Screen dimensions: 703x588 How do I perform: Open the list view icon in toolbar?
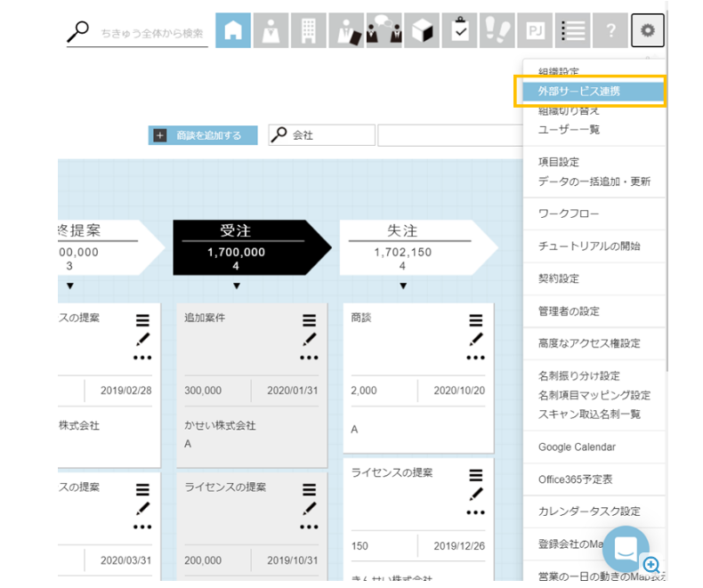pos(572,30)
